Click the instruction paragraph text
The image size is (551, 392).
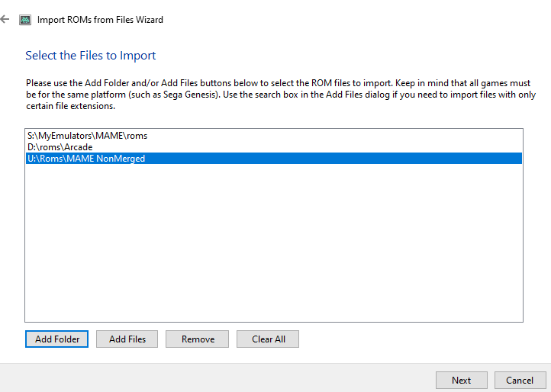[x=281, y=95]
